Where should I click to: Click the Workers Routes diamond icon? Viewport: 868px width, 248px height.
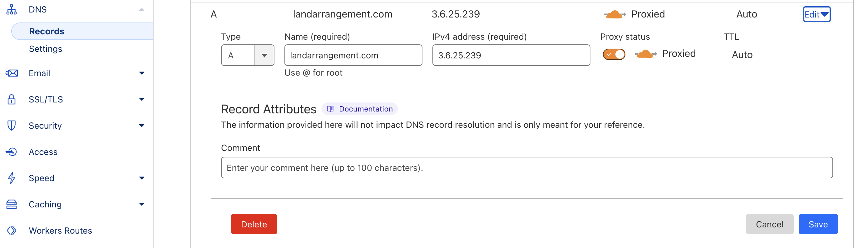(12, 231)
